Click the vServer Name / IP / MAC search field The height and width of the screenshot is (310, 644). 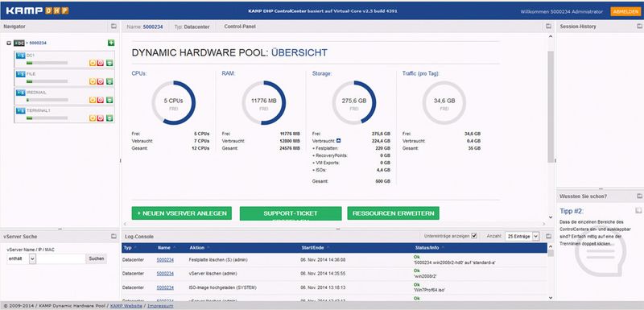(61, 258)
